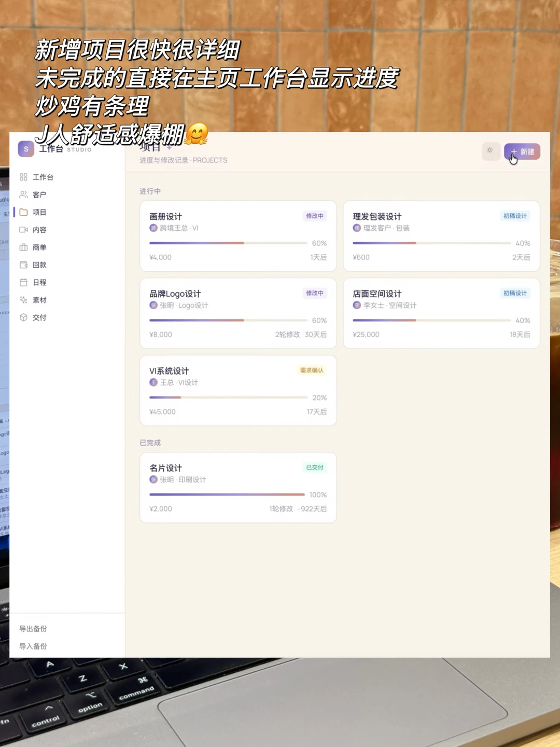
Task: Click the 17天后 deadline on VI系统设计
Action: coord(317,412)
